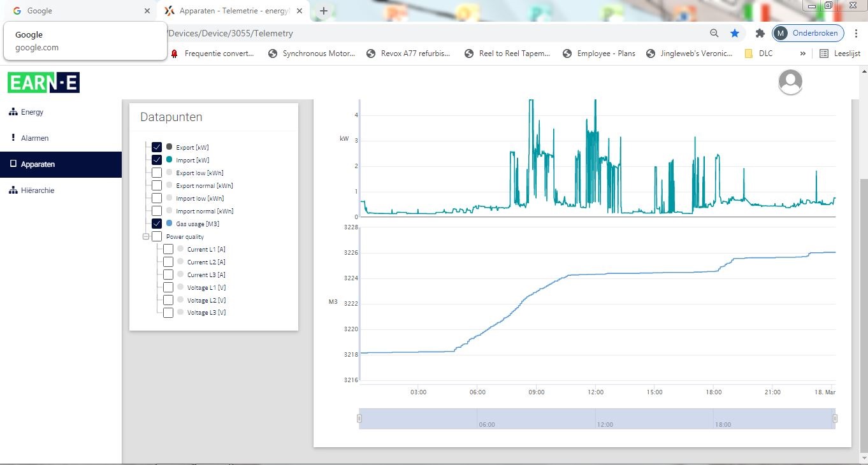Uncheck the Export [kW] datapoint

pyautogui.click(x=157, y=147)
